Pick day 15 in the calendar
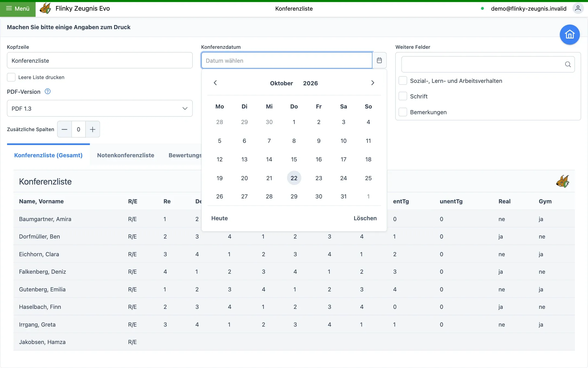 point(294,159)
